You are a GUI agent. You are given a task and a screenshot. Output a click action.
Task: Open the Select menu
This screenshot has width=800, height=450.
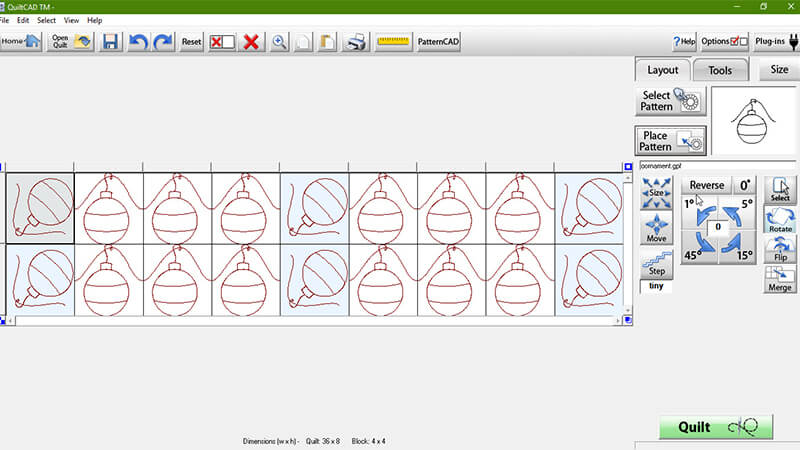coord(46,20)
